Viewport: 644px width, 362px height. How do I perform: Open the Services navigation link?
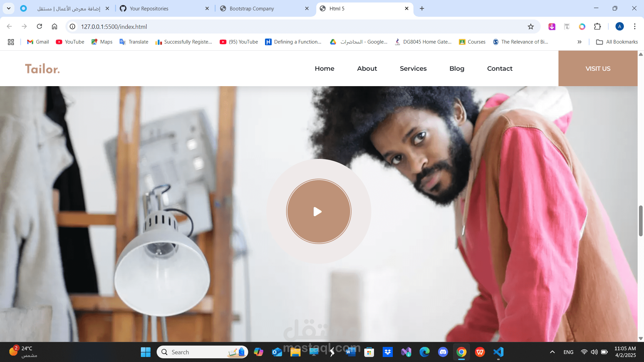pos(413,68)
